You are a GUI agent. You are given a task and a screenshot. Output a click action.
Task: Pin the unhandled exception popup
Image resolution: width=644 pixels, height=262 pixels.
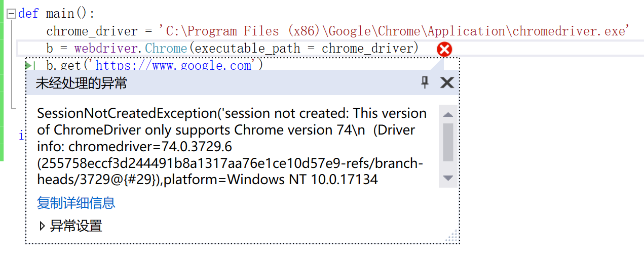coord(425,82)
